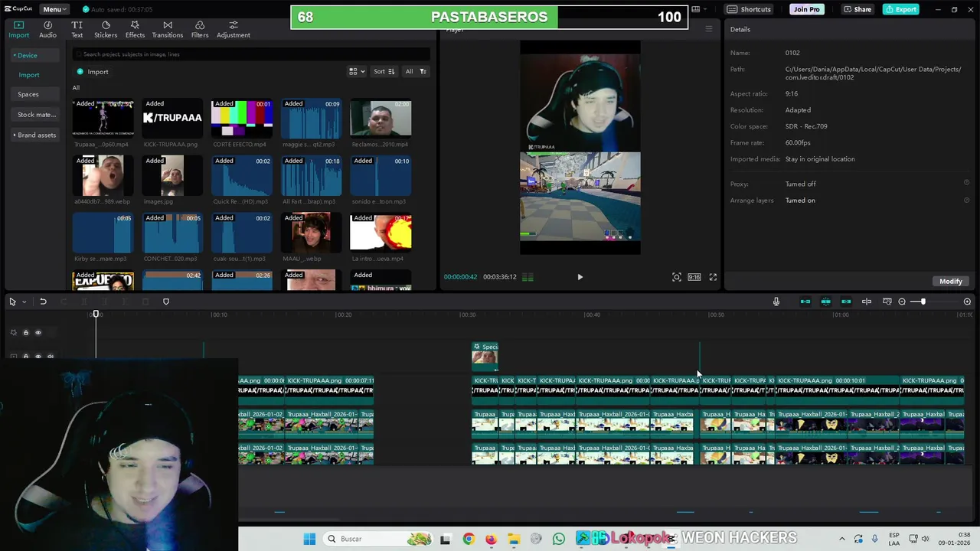Open the CapCut Menu dropdown
The image size is (980, 551).
coord(55,9)
